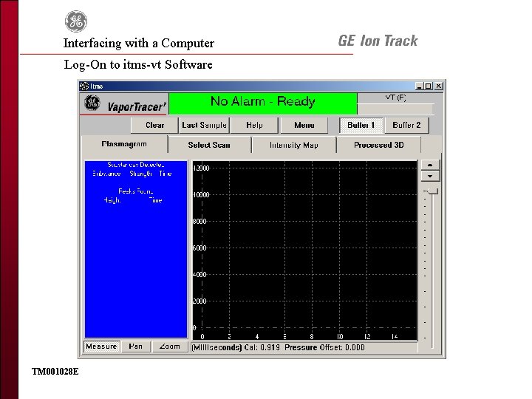The image size is (532, 399).
Task: Click the Substances Detected header text
Action: click(x=136, y=165)
